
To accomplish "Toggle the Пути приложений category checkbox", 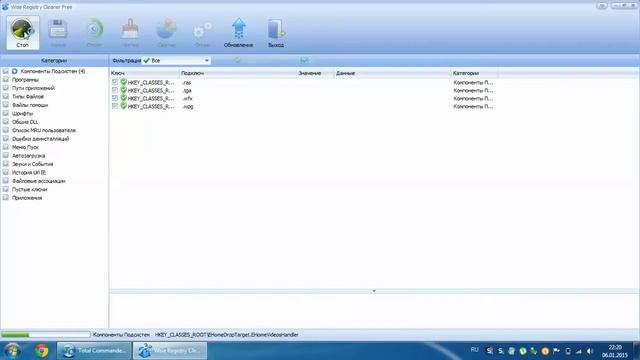I will pos(6,88).
